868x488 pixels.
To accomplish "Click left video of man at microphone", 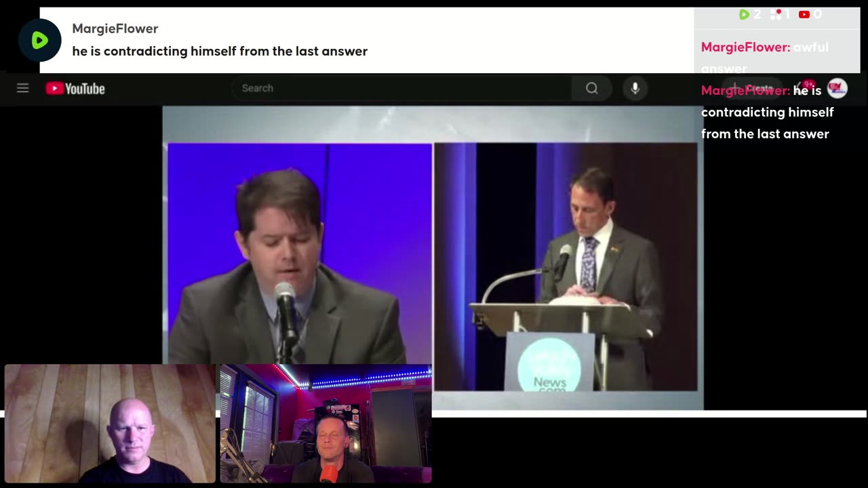I will (300, 253).
